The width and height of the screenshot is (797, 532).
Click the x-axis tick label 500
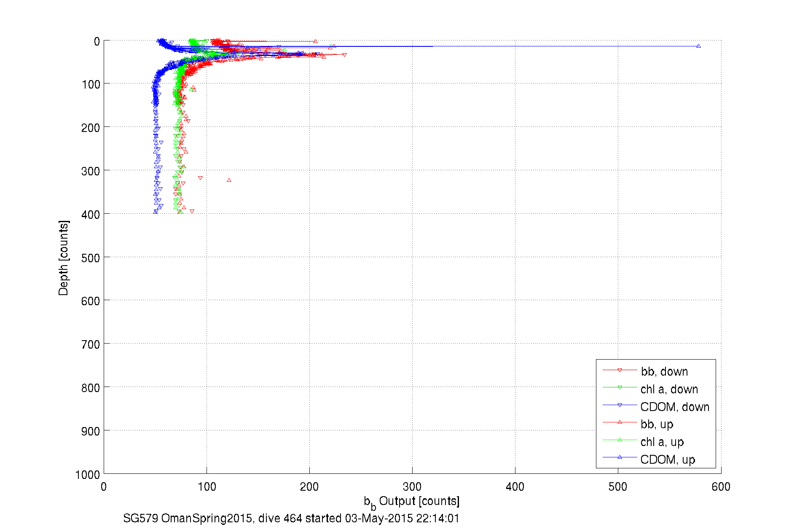tap(618, 487)
